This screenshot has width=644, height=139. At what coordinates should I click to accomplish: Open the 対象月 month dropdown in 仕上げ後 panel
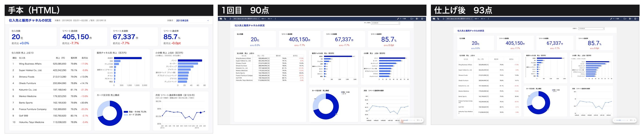pyautogui.click(x=591, y=29)
